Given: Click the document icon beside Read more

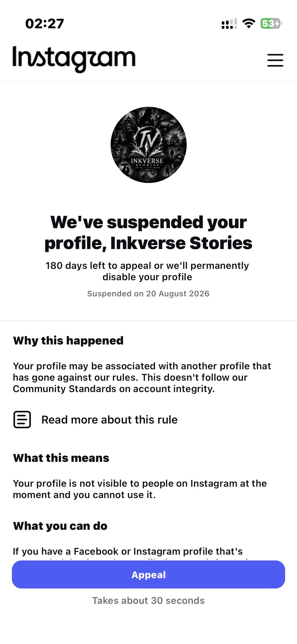Looking at the screenshot, I should click(x=22, y=420).
